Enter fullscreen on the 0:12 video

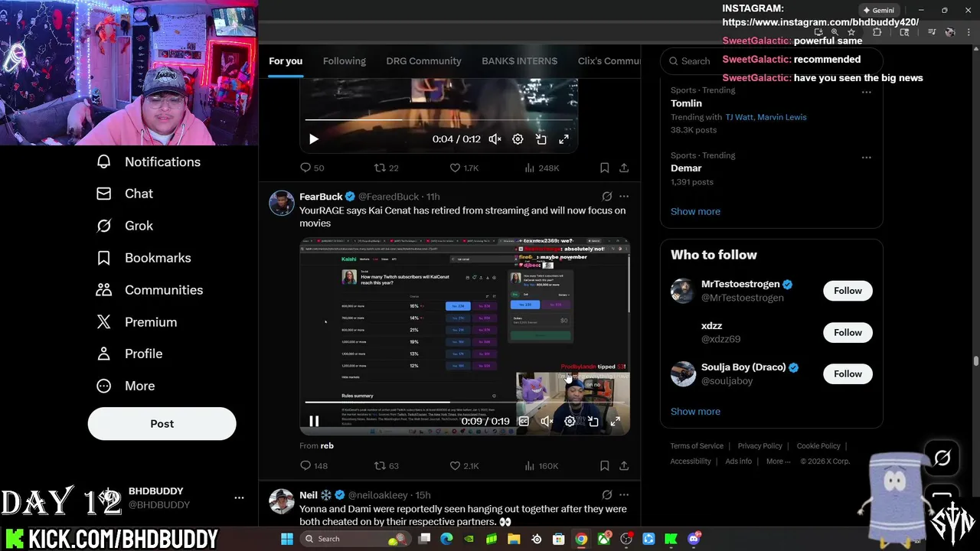coord(563,139)
